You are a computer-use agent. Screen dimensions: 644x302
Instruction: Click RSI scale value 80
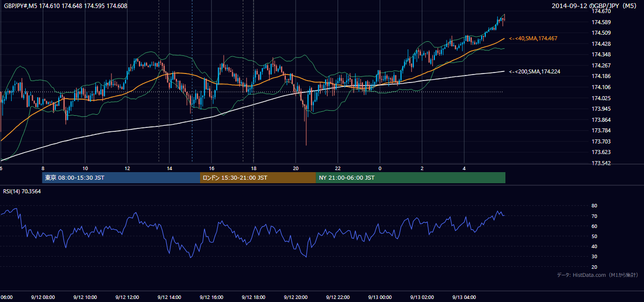[x=595, y=206]
